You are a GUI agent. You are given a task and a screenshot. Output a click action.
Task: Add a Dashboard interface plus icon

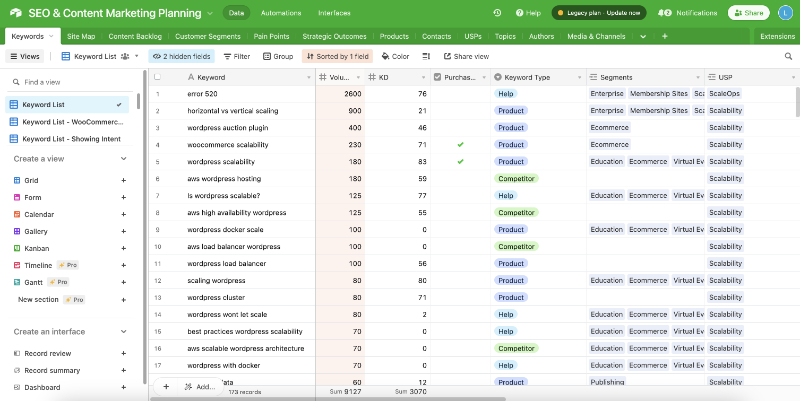[123, 387]
